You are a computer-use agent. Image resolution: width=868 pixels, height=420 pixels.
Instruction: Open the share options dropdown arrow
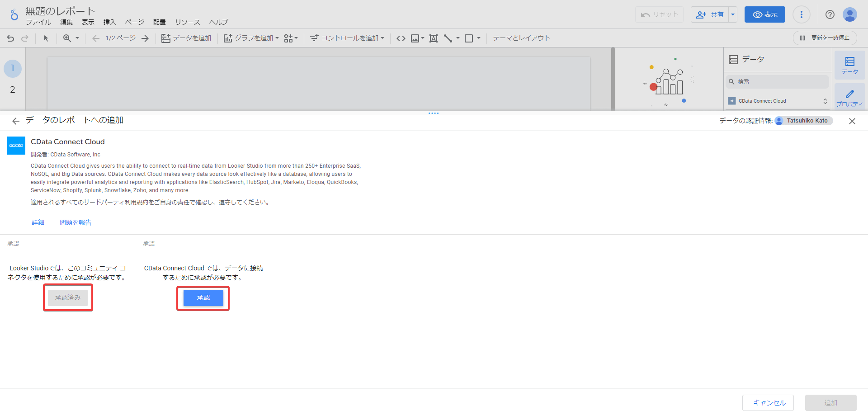pyautogui.click(x=733, y=14)
